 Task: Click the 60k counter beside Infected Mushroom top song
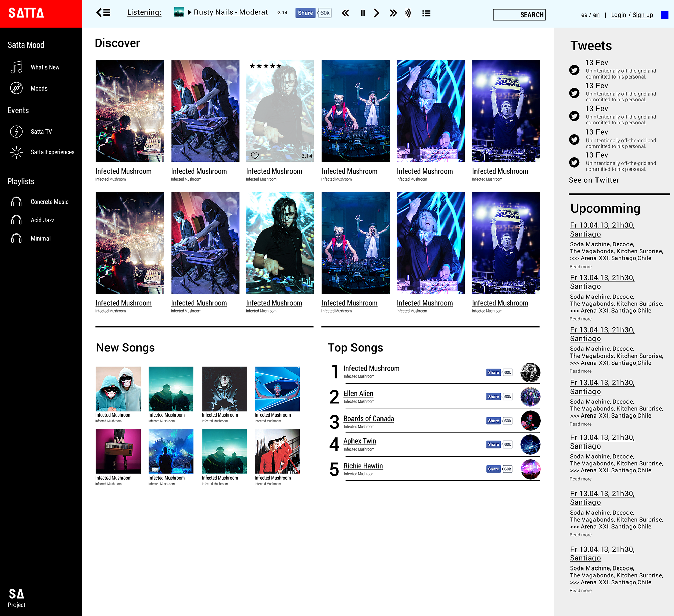[x=508, y=373]
